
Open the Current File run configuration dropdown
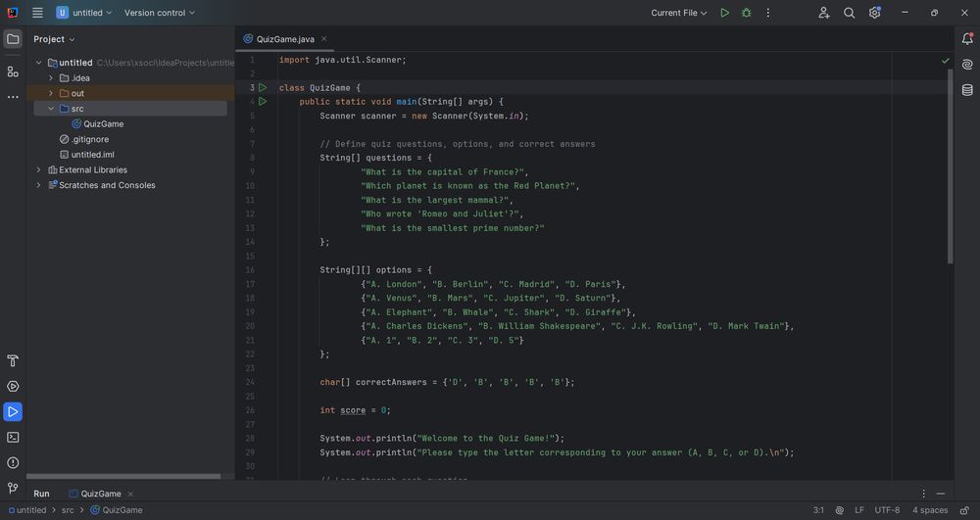(680, 13)
